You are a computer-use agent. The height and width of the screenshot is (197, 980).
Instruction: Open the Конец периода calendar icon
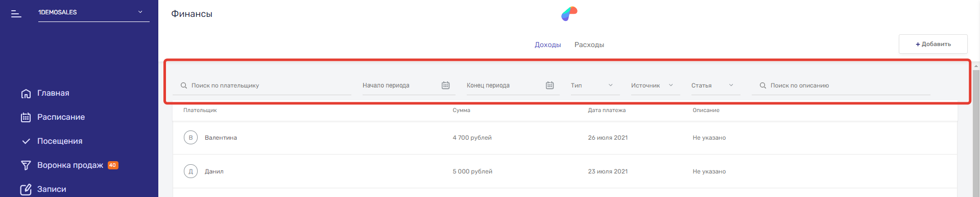pyautogui.click(x=549, y=85)
